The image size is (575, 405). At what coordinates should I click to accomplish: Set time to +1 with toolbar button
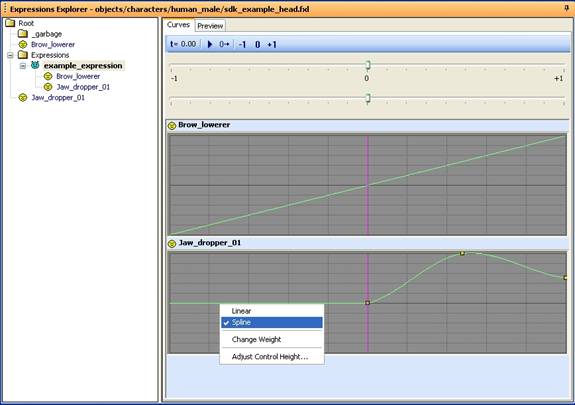pos(272,45)
